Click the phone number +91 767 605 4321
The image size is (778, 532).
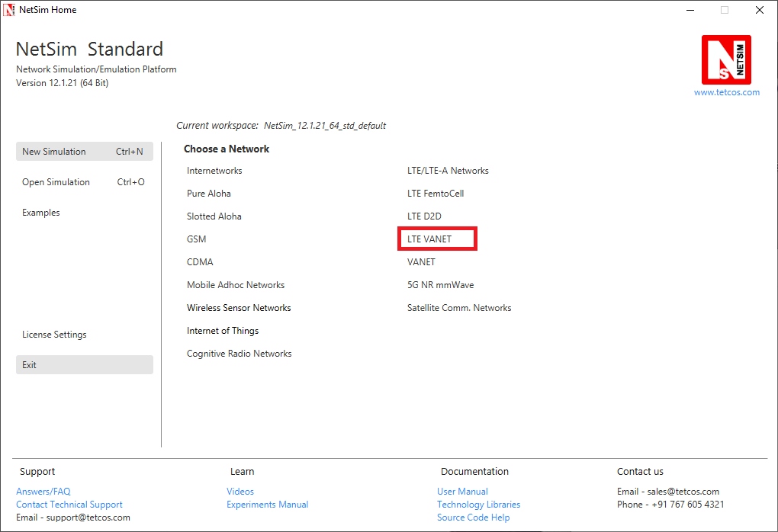click(688, 505)
